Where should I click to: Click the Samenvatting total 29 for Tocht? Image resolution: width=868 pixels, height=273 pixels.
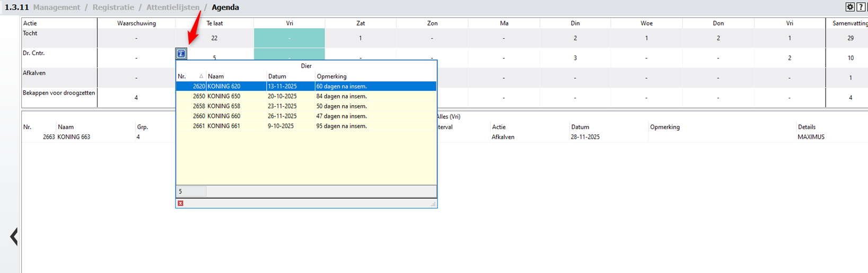(x=851, y=38)
